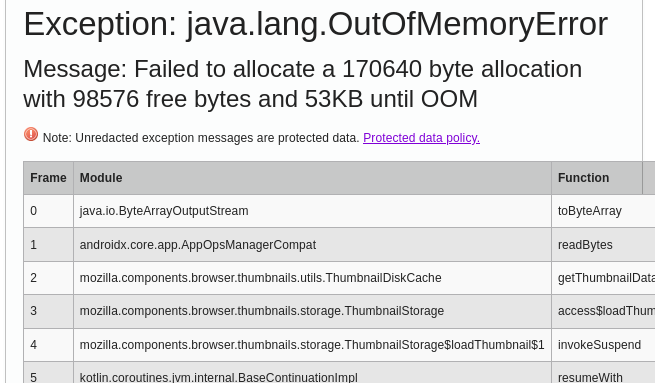Click the getThumbnailData function cell
This screenshot has height=383, width=655.
click(x=603, y=278)
